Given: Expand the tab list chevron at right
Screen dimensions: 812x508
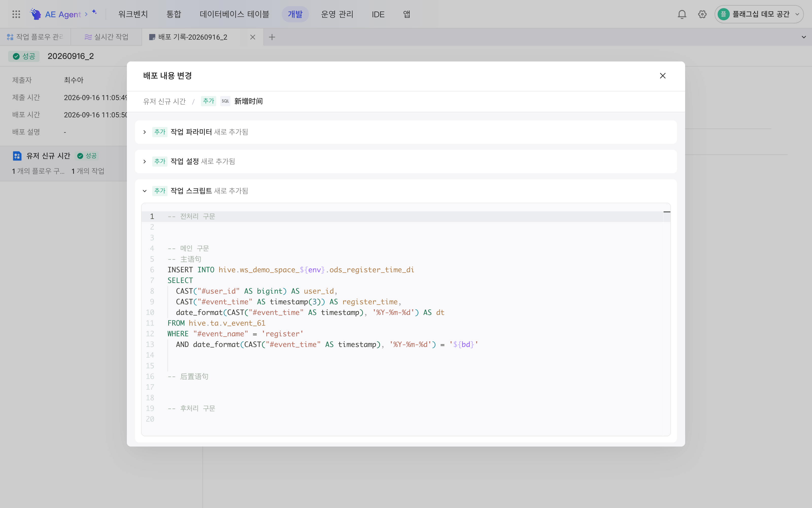Looking at the screenshot, I should coord(804,37).
